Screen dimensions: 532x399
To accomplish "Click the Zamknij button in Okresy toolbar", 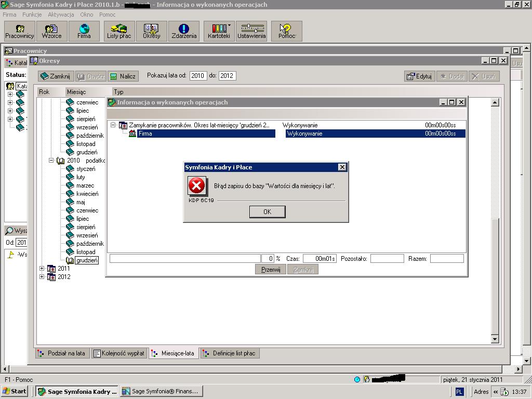I will point(56,76).
